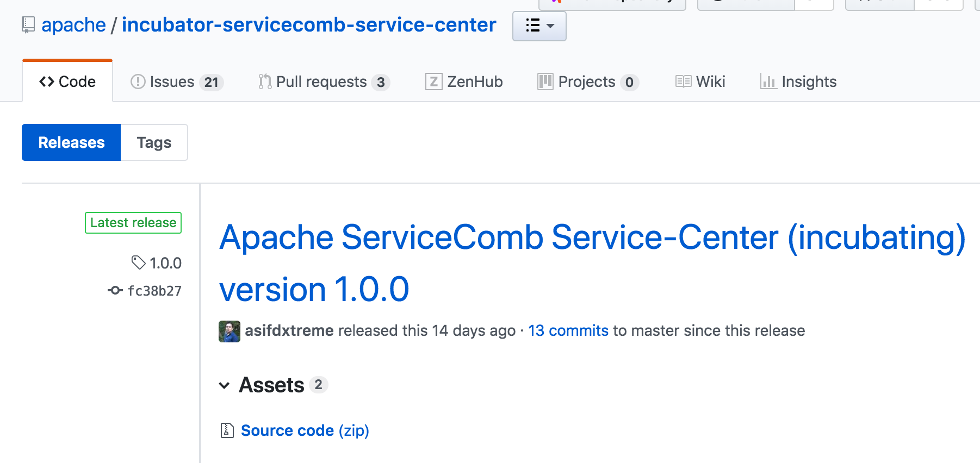
Task: Click the Assets heading
Action: (271, 385)
